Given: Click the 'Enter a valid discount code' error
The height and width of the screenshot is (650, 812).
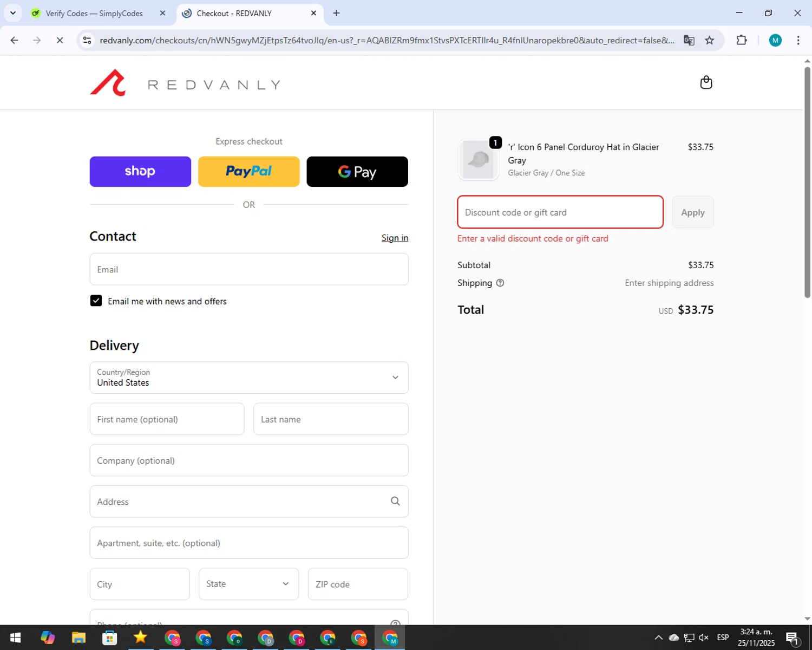Looking at the screenshot, I should point(533,238).
